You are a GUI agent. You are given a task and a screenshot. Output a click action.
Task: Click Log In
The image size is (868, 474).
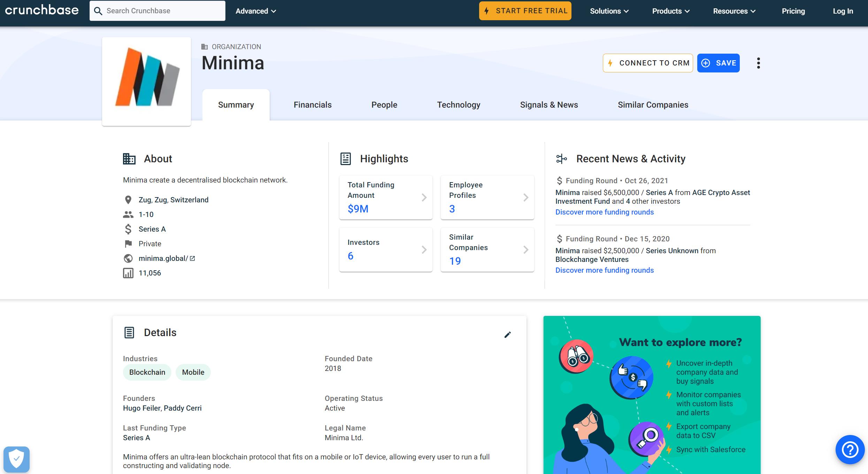pos(843,11)
